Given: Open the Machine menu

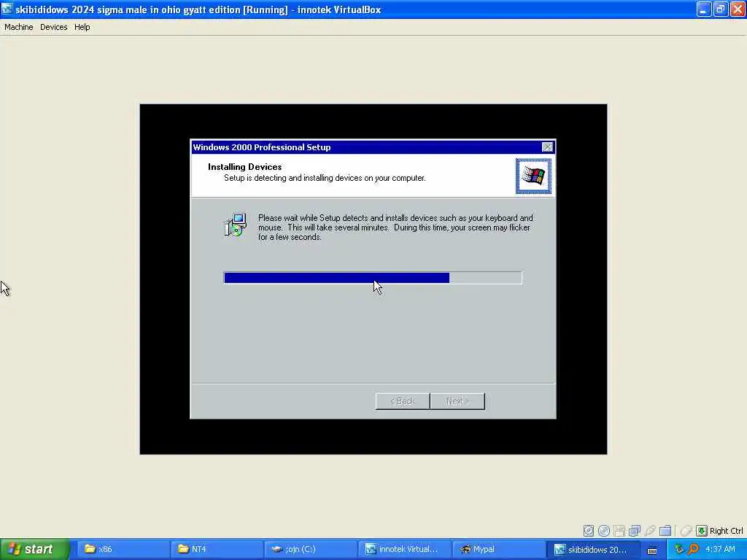Looking at the screenshot, I should [18, 27].
